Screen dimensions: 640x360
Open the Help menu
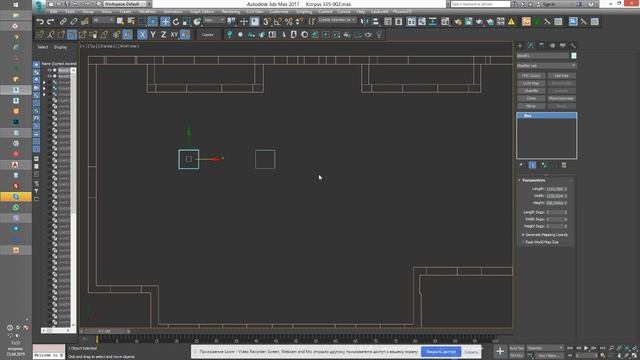point(360,12)
